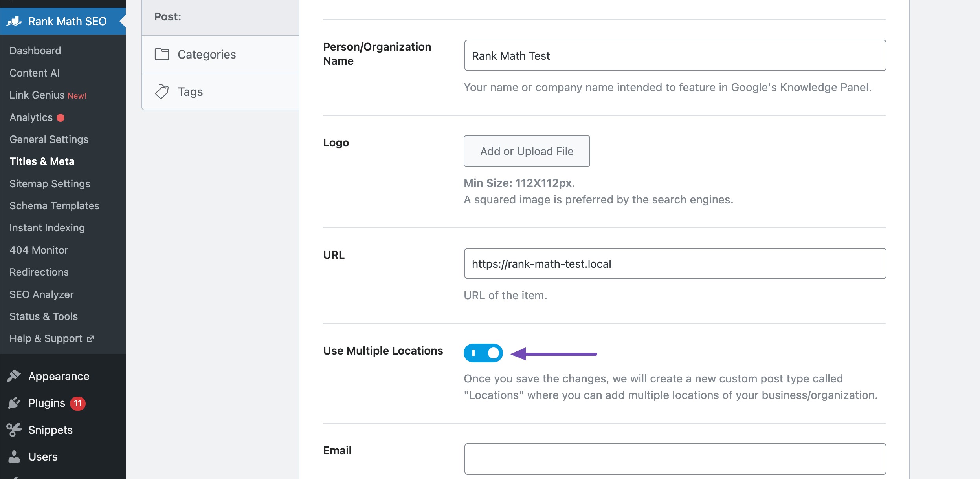This screenshot has height=479, width=980.
Task: Switch to the Tags tab
Action: click(190, 91)
